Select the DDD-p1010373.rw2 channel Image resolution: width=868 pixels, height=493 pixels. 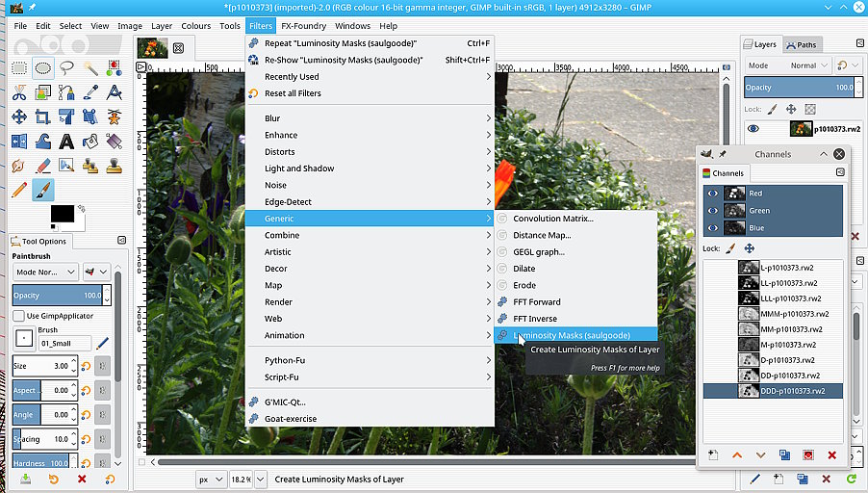coord(773,391)
